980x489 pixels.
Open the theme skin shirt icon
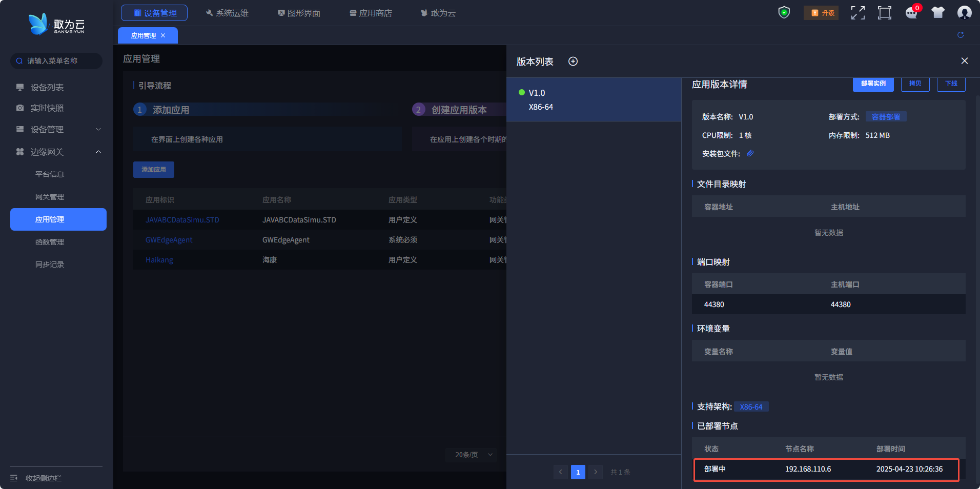[x=938, y=13]
